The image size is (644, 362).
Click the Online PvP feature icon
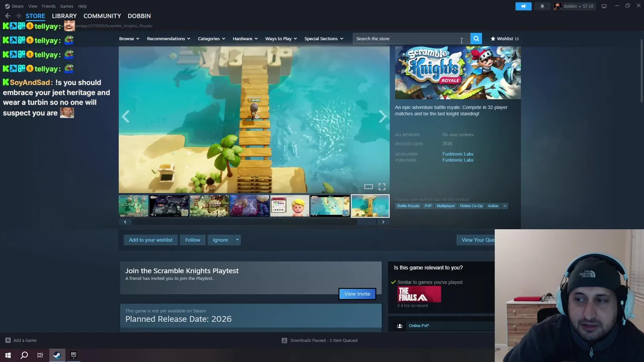click(399, 326)
